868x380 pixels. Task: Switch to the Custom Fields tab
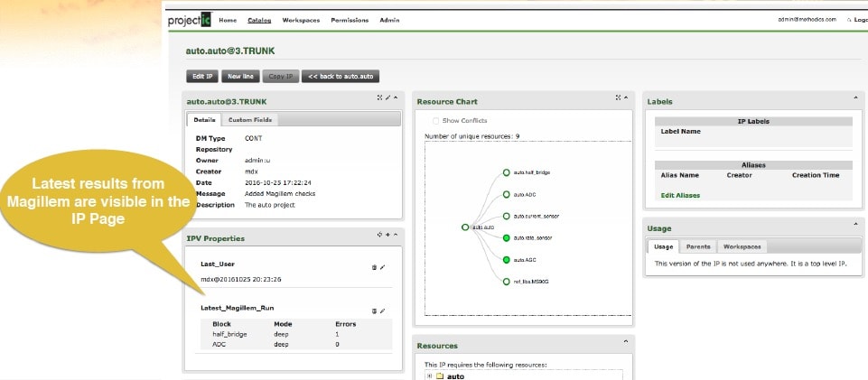pos(250,119)
